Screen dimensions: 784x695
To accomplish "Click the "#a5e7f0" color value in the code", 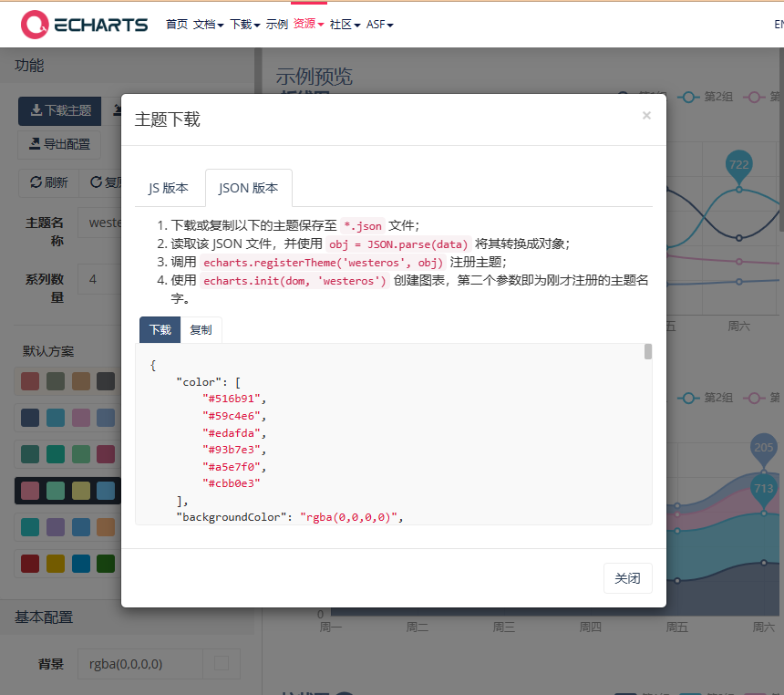I will [232, 467].
